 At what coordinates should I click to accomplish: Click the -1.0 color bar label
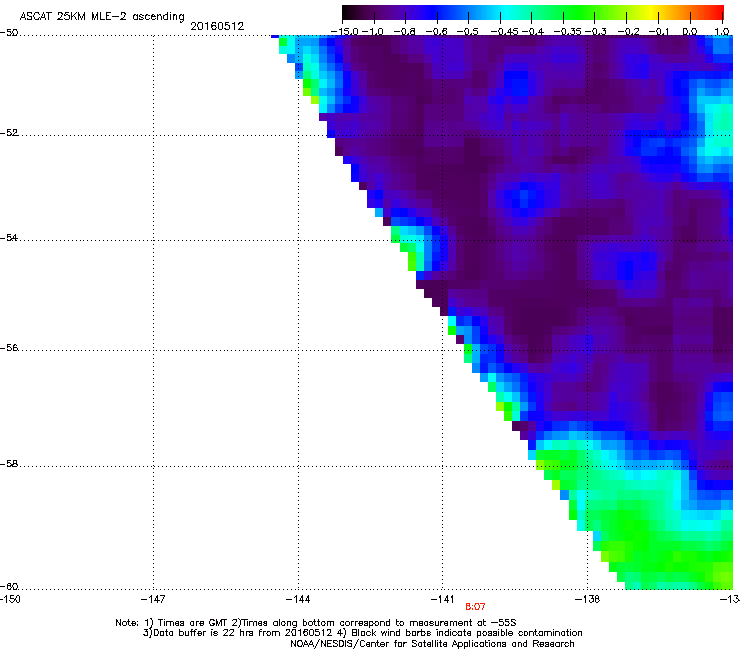(373, 32)
